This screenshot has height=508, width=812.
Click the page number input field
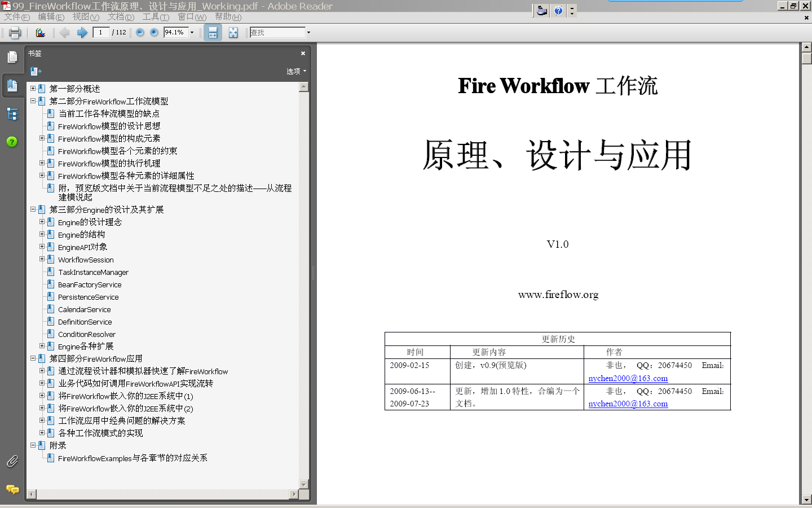click(101, 33)
